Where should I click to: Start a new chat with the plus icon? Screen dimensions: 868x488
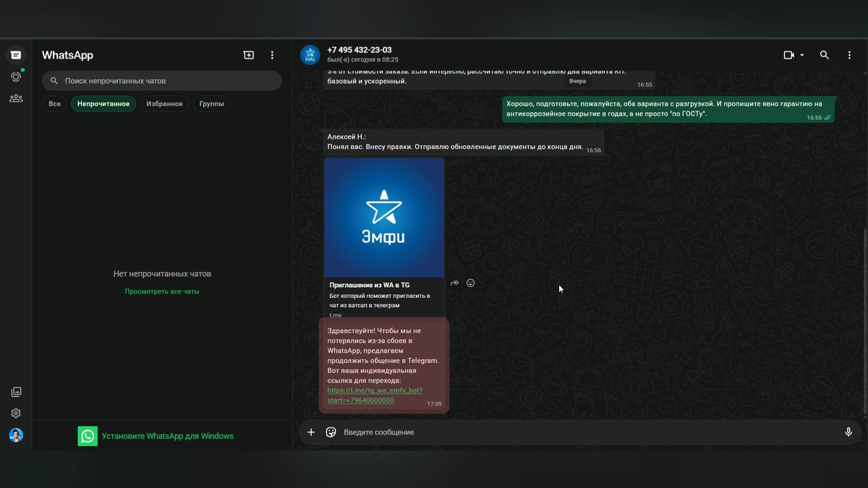pos(249,55)
